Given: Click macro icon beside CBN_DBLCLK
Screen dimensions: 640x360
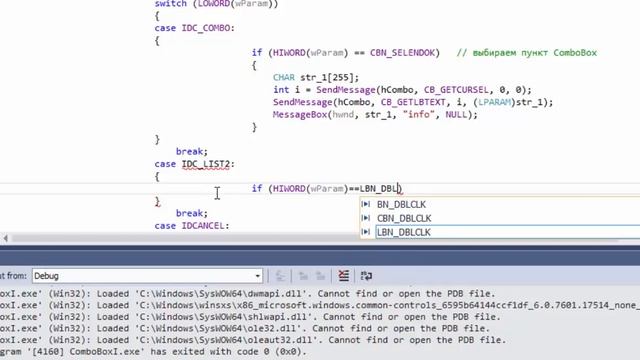Looking at the screenshot, I should click(x=366, y=218).
